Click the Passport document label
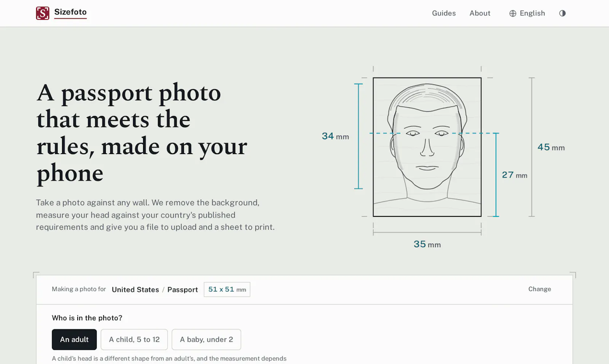The image size is (609, 364). 183,290
